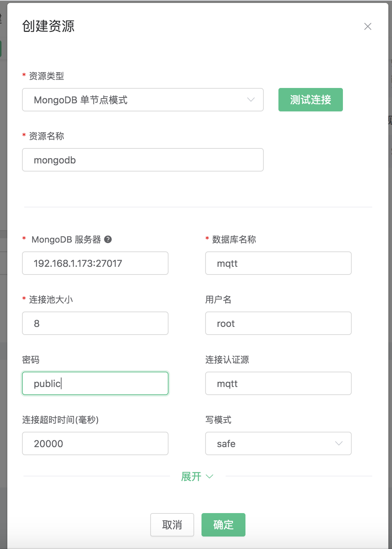Click the MongoDB 服务器 address input

coord(95,263)
